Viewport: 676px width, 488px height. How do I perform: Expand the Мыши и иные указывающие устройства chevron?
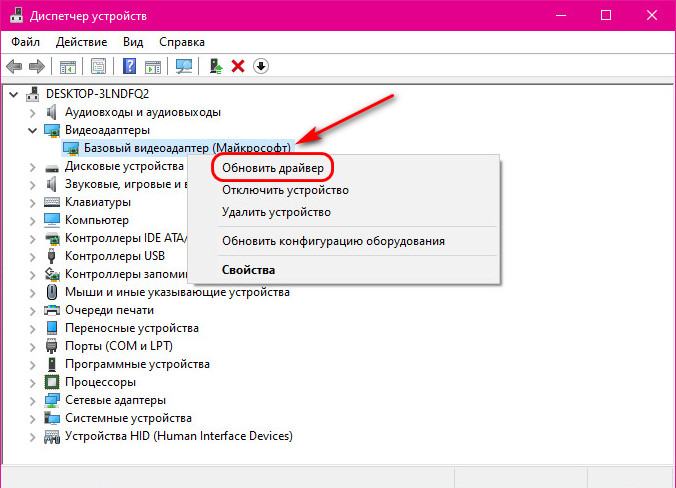pos(33,293)
